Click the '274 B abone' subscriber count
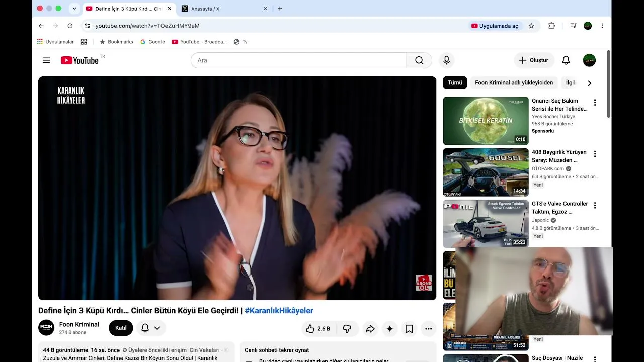 click(72, 332)
